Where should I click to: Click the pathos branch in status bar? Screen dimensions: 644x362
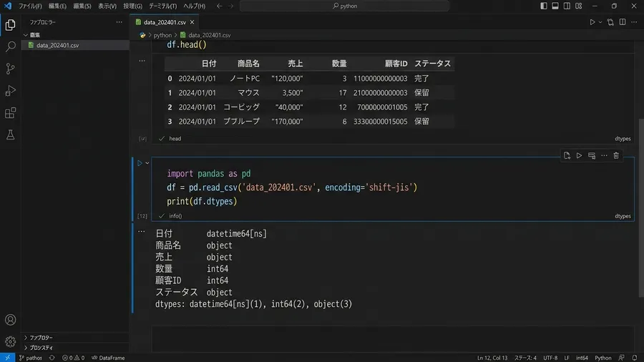[x=31, y=358]
